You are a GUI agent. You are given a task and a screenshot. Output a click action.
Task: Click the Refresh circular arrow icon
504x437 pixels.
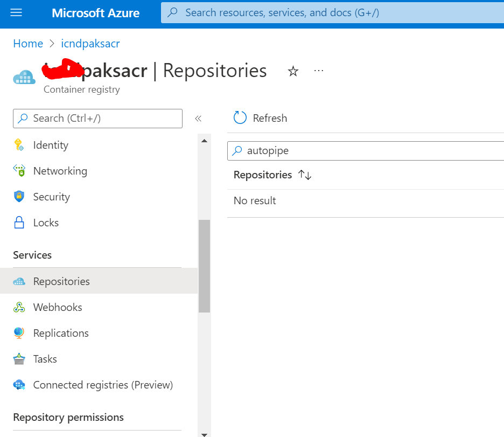tap(240, 117)
